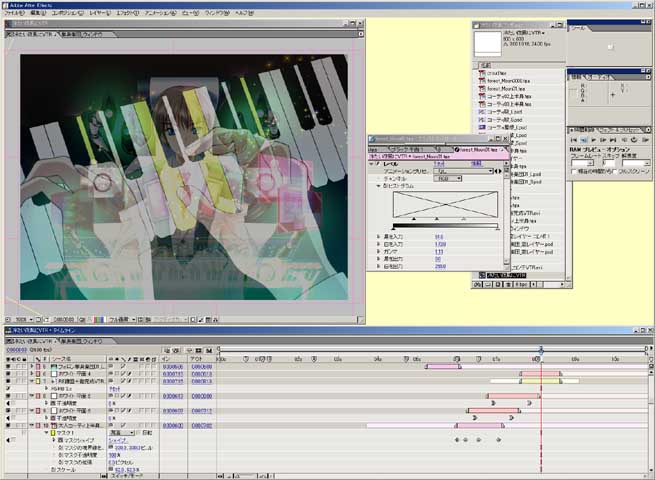This screenshot has width=655, height=480.
Task: Open the アニメーションプリセット dropdown
Action: (464, 171)
